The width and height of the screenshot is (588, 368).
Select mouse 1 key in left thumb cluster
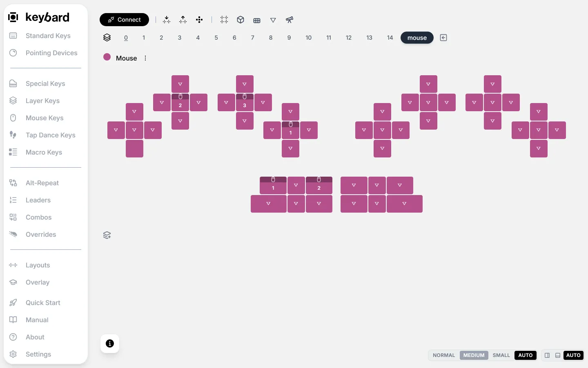pyautogui.click(x=273, y=185)
